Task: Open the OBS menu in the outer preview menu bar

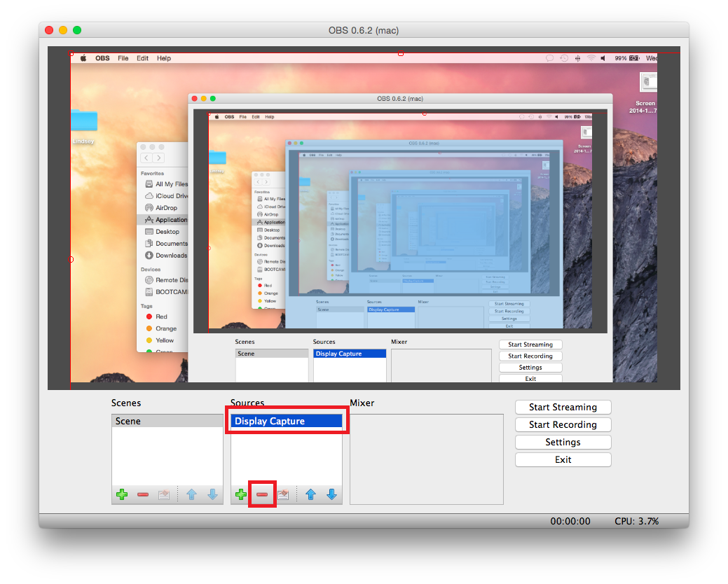Action: click(x=102, y=58)
